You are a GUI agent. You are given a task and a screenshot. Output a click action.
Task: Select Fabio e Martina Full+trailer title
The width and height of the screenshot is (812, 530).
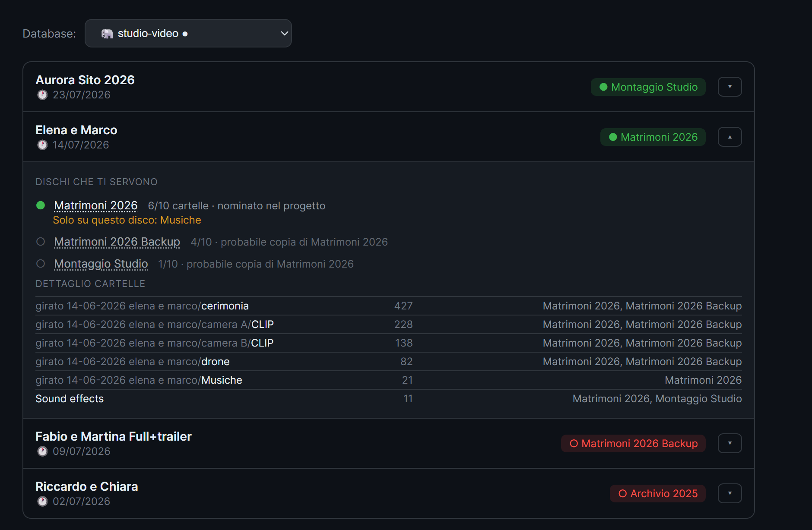[114, 436]
